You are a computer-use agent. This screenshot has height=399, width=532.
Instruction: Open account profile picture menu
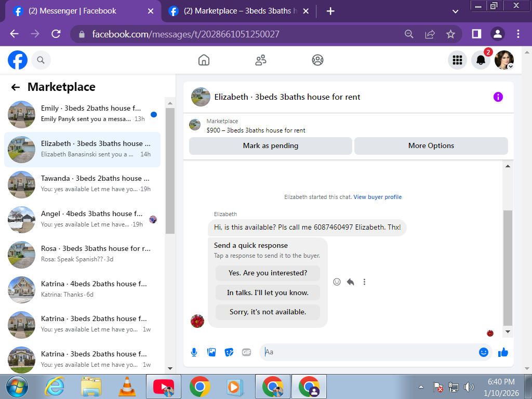pos(504,60)
